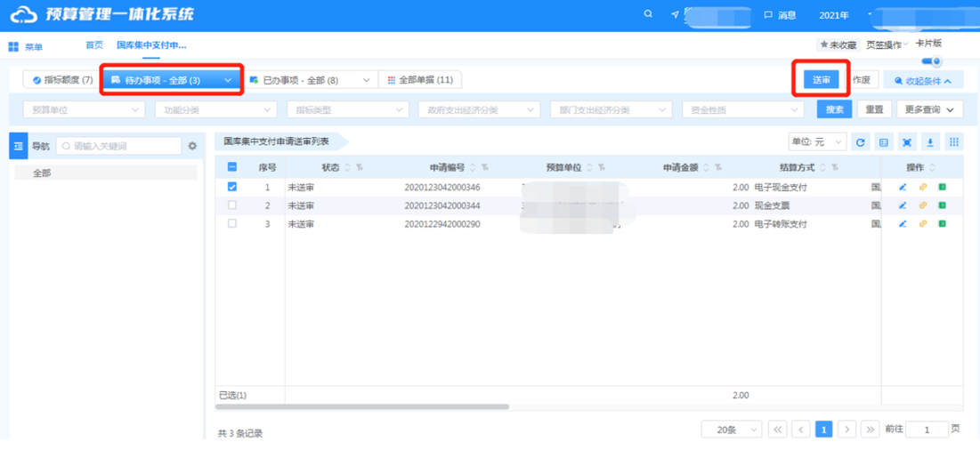Select the 指标额度 (7) tab
This screenshot has height=458, width=980.
62,80
